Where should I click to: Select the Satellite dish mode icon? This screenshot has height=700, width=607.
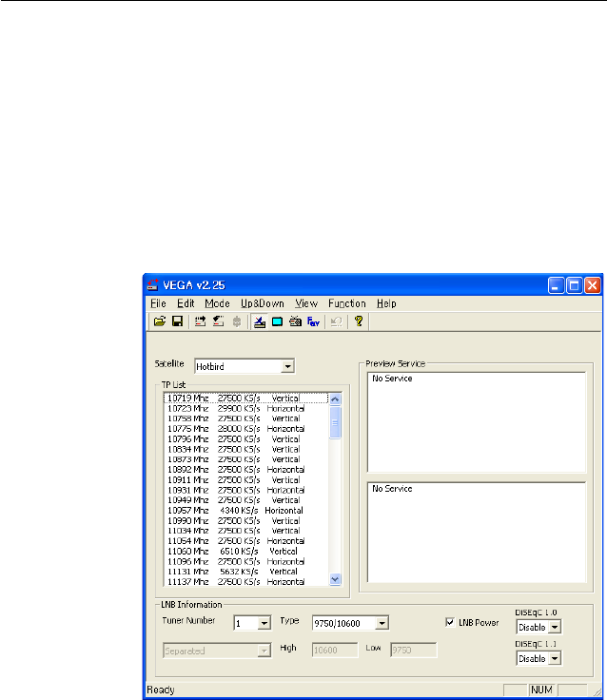259,321
